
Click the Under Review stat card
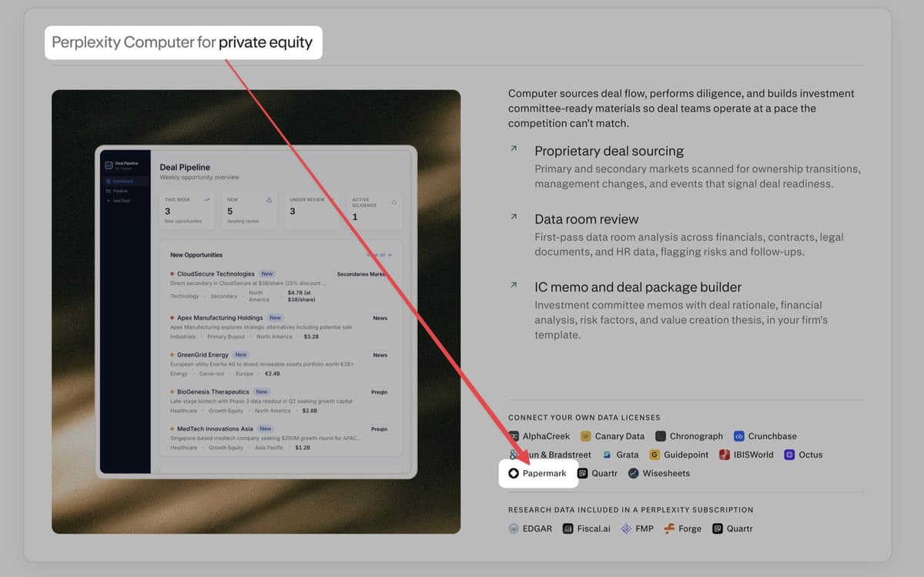point(312,210)
